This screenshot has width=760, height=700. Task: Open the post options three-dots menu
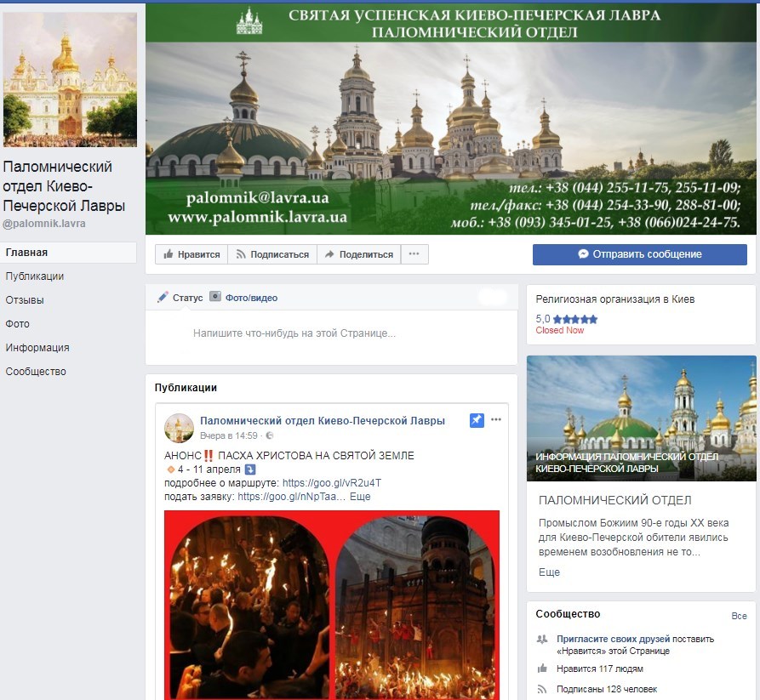(496, 419)
